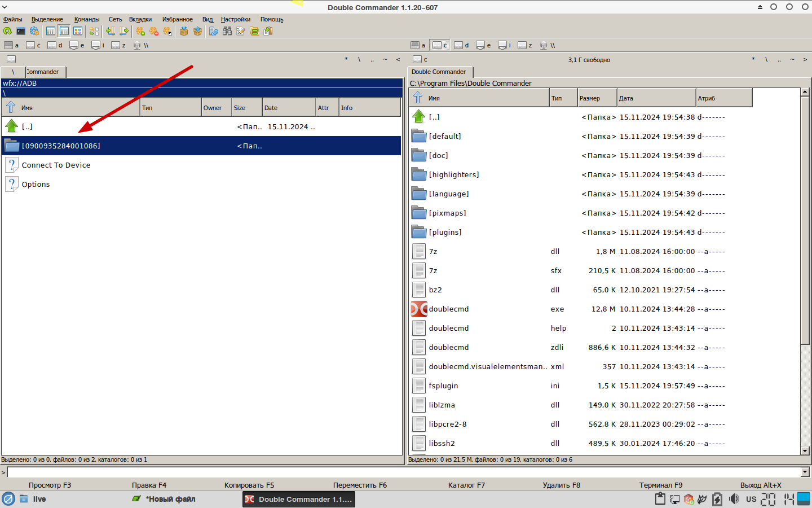The image size is (812, 508).
Task: Open network drive in left drive bar
Action: point(141,45)
